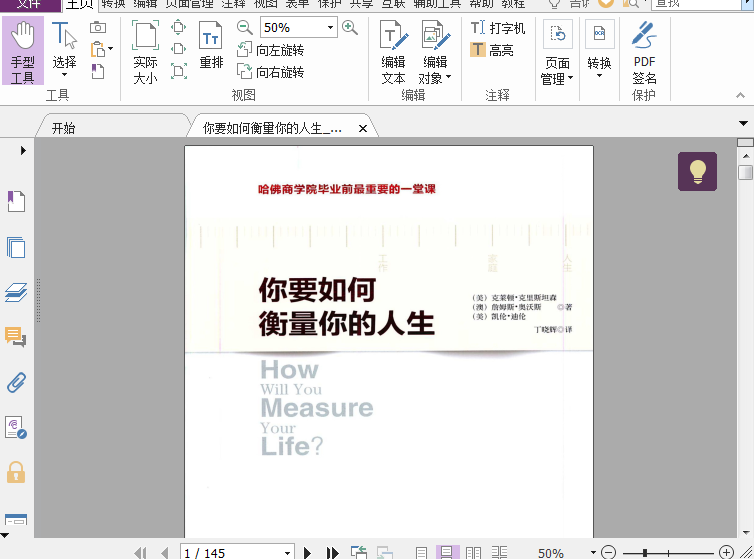Screen dimensions: 754x559
Task: Click the 查找 search field
Action: tap(696, 4)
